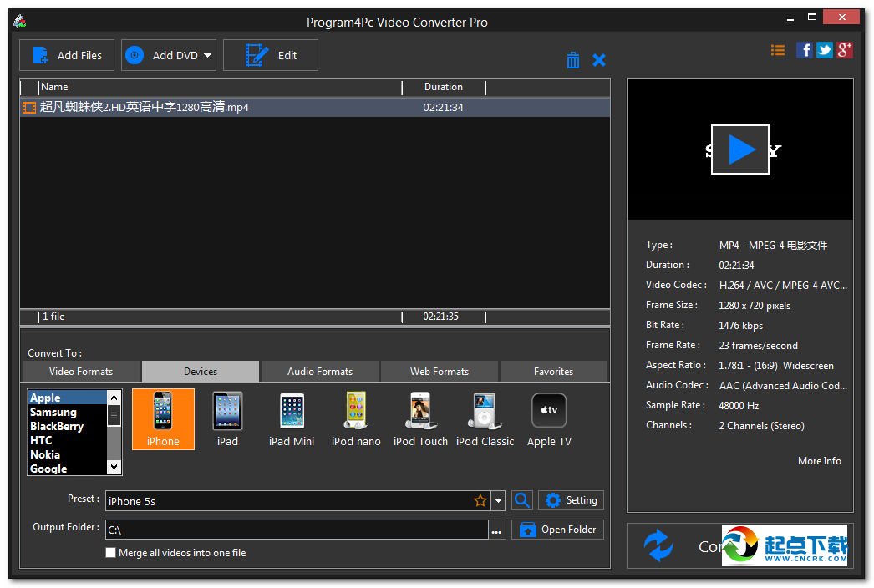
Task: Click the Add Files button
Action: click(67, 55)
